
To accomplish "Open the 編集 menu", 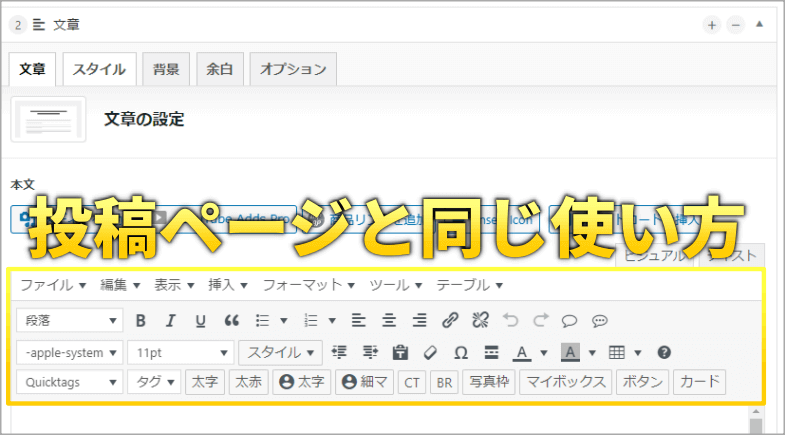I will coord(120,285).
